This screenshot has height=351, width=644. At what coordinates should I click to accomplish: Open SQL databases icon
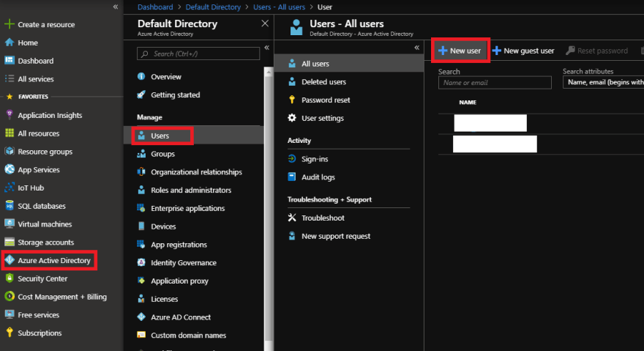tap(9, 206)
